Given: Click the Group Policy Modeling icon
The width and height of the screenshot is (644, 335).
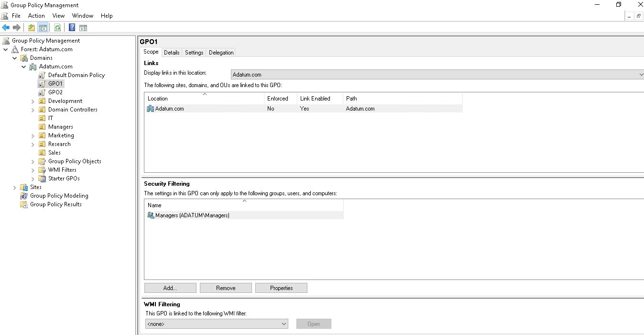Looking at the screenshot, I should point(24,196).
